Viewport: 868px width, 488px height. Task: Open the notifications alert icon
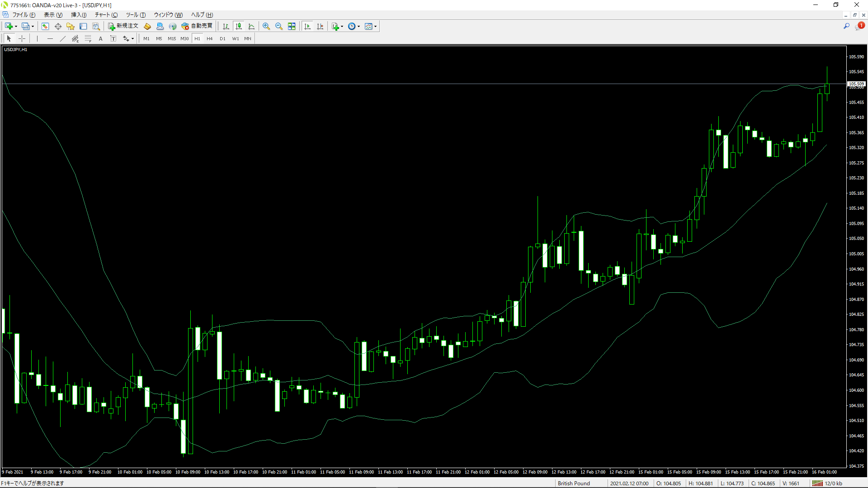tap(859, 26)
